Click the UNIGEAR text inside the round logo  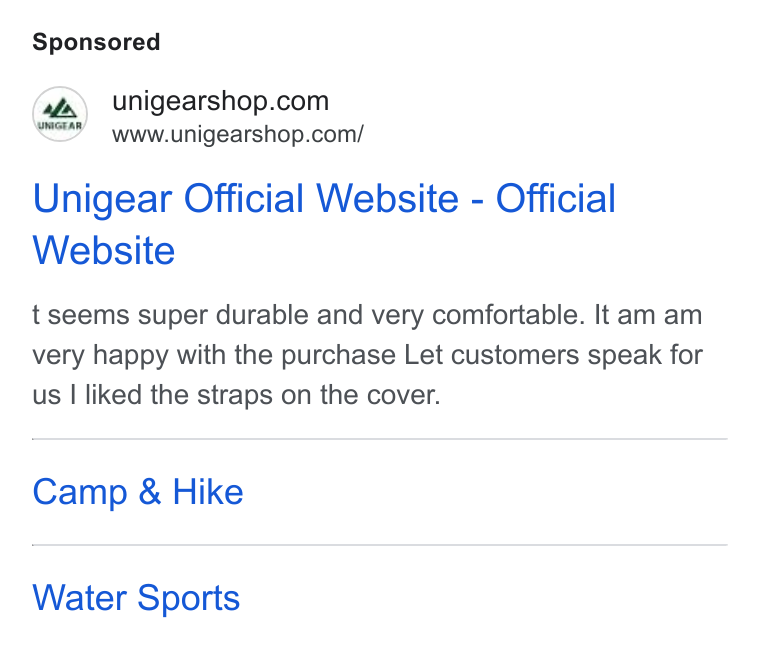click(x=60, y=126)
